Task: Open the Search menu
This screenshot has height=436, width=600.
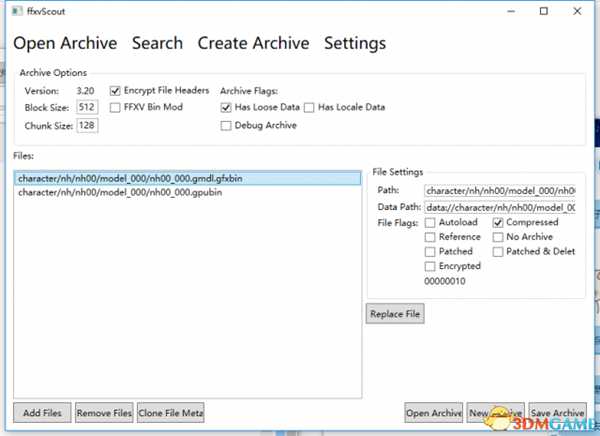Action: 157,43
